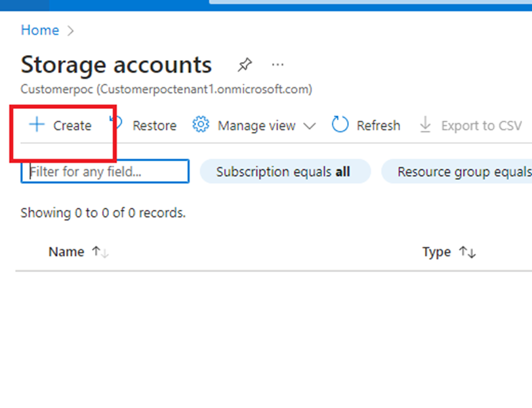Sort the Type column
Screen dimensions: 532x408
pos(466,251)
